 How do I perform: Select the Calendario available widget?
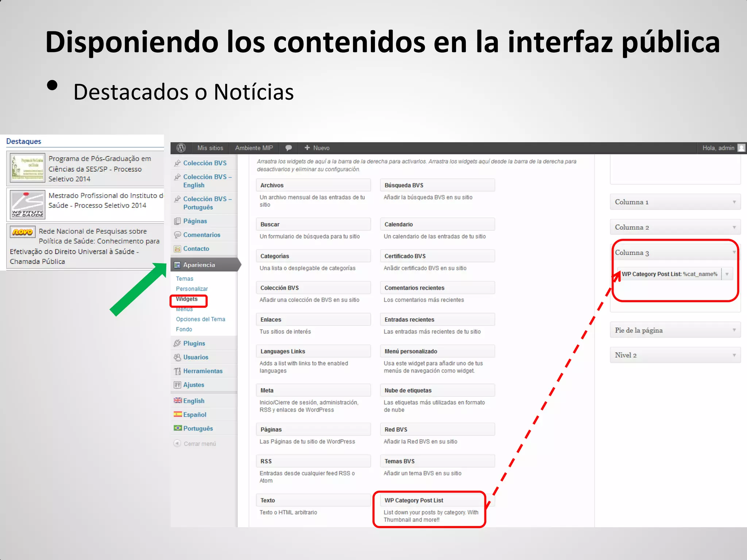point(437,224)
